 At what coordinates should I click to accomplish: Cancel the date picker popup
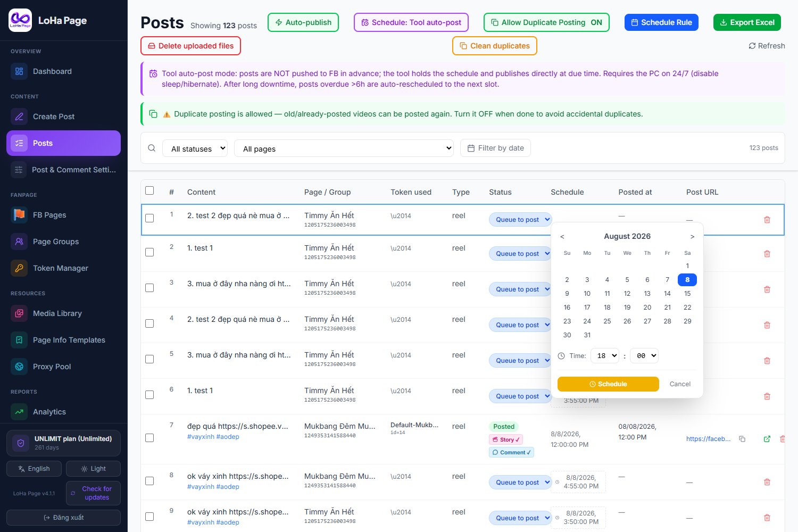coord(680,384)
